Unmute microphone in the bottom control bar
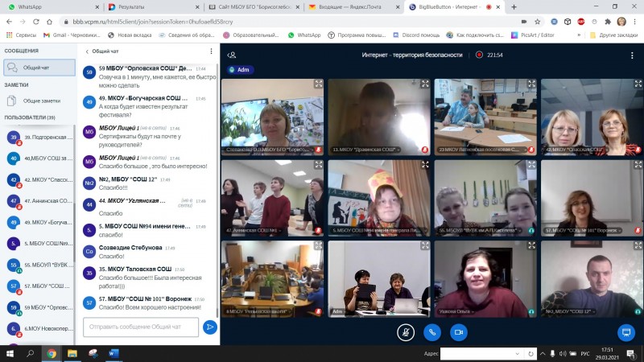The height and width of the screenshot is (362, 644). [406, 331]
